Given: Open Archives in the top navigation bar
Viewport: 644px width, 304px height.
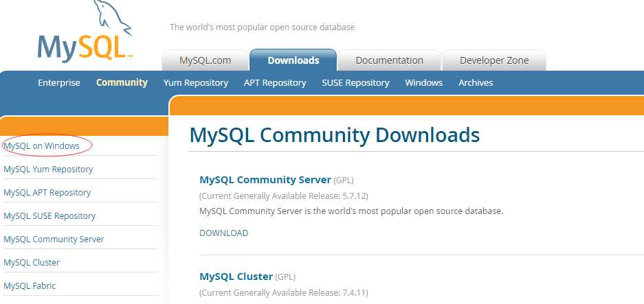Looking at the screenshot, I should click(475, 83).
